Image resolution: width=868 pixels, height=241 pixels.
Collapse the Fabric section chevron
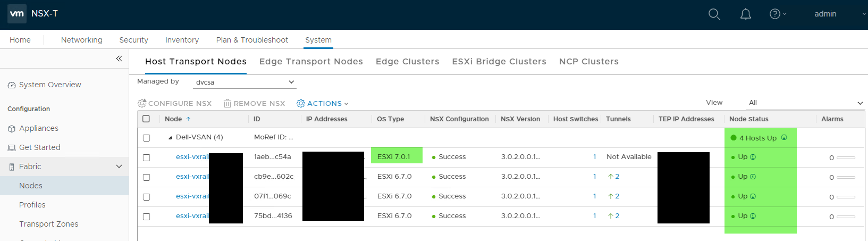pyautogui.click(x=119, y=167)
